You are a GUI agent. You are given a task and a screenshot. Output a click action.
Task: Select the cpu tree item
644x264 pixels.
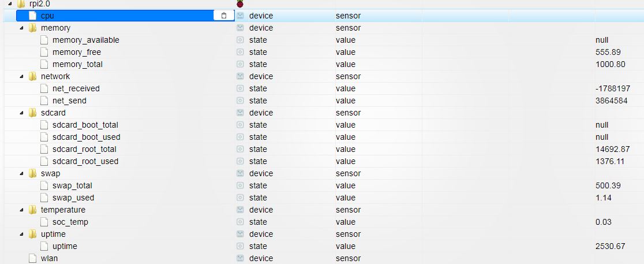coord(48,16)
